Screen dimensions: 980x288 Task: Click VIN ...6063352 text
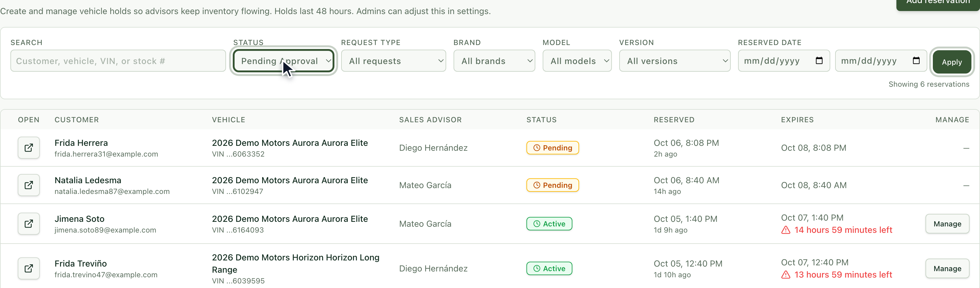click(x=238, y=154)
